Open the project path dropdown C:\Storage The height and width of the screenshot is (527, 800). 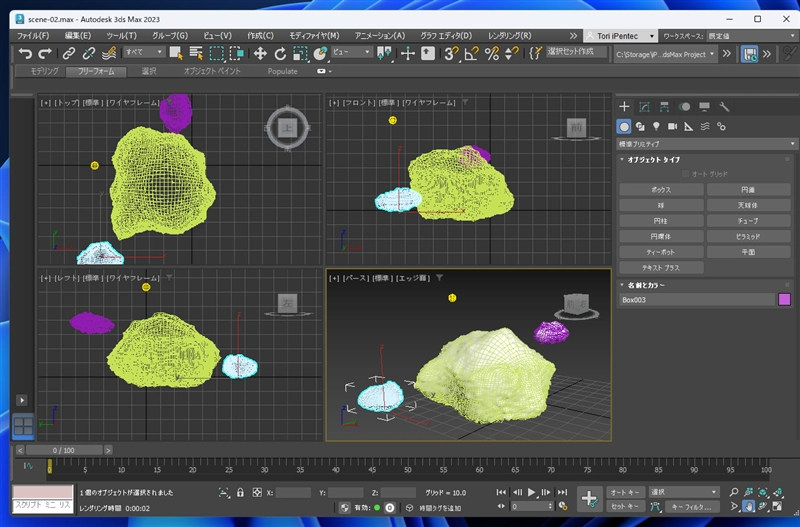(665, 54)
